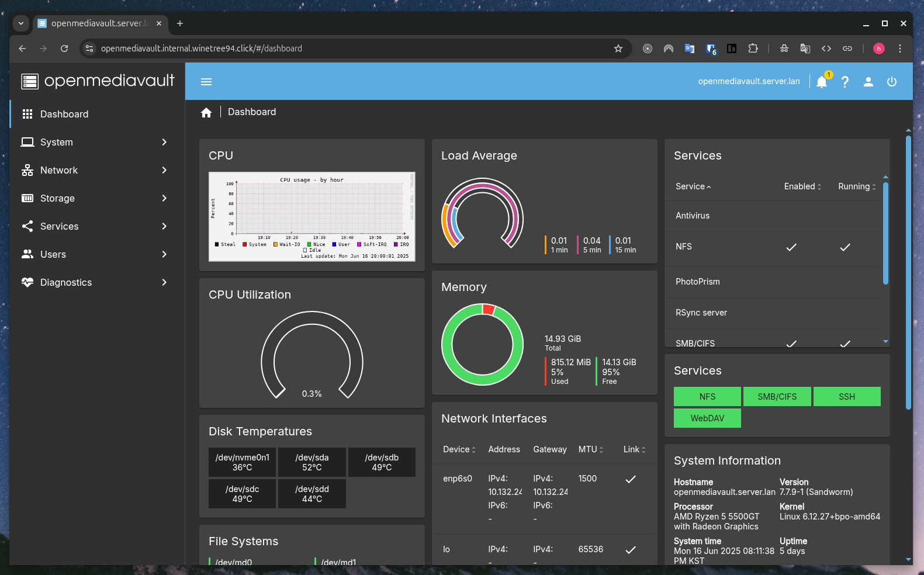Click the green WebDAV service tile
Screen dimensions: 924x575
point(707,418)
